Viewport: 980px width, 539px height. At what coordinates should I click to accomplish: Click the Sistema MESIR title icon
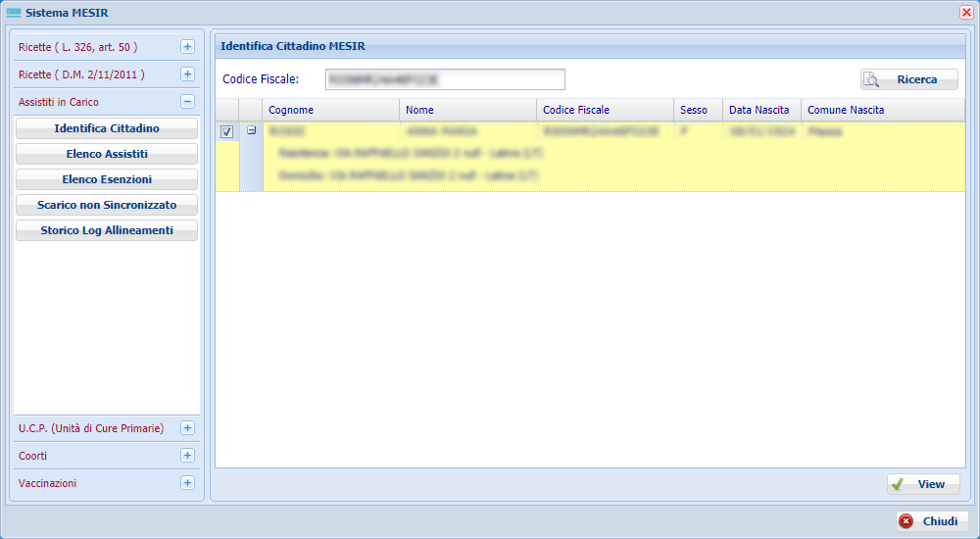point(14,13)
